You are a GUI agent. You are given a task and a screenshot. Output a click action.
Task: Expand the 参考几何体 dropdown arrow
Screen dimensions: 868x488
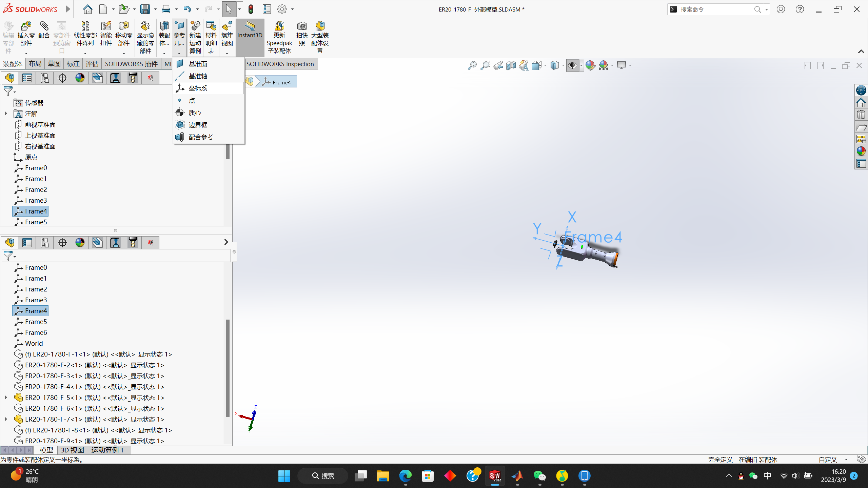[x=179, y=53]
